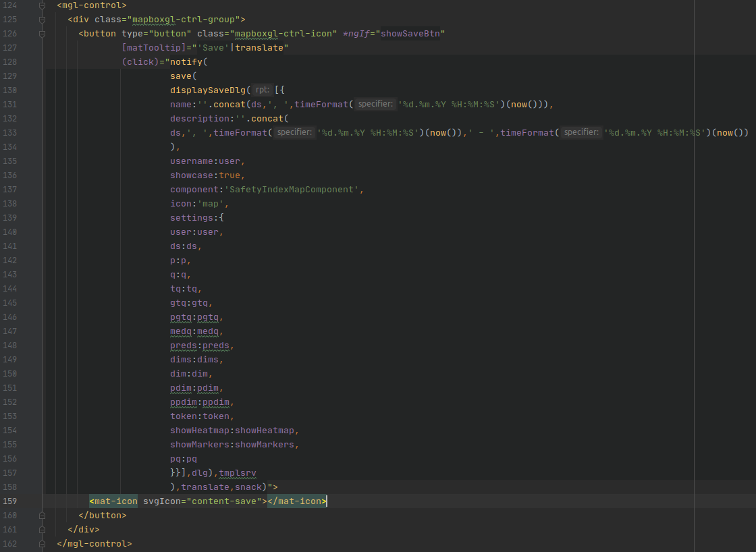Click the 'pq:pq' line
The width and height of the screenshot is (756, 552).
pyautogui.click(x=184, y=459)
